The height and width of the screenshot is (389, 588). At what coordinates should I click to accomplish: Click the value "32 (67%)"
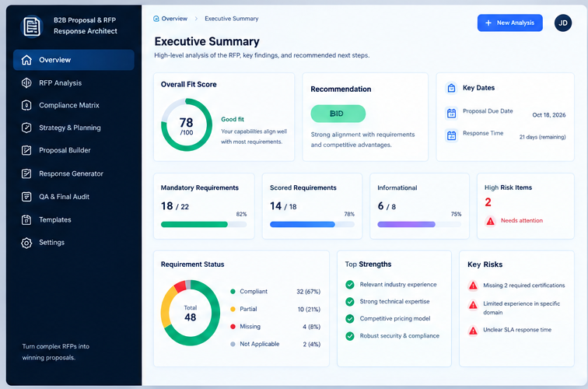(x=308, y=292)
